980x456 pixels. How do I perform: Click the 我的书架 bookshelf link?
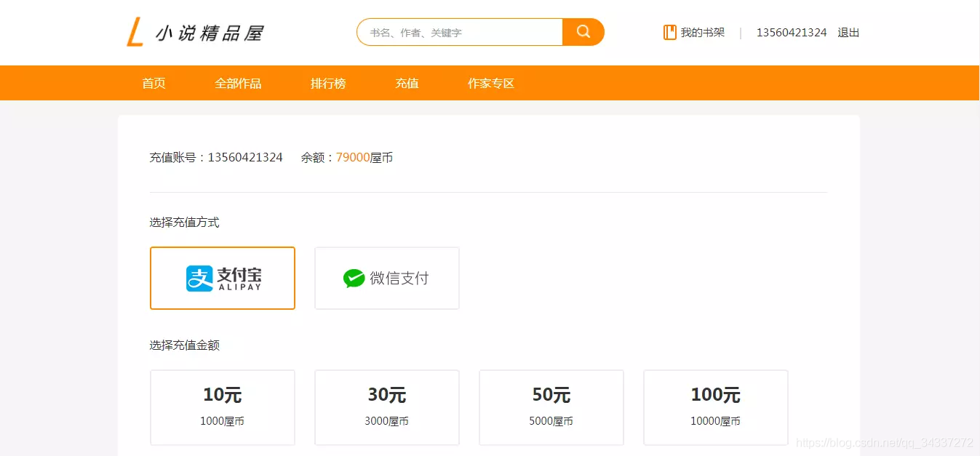pyautogui.click(x=702, y=33)
